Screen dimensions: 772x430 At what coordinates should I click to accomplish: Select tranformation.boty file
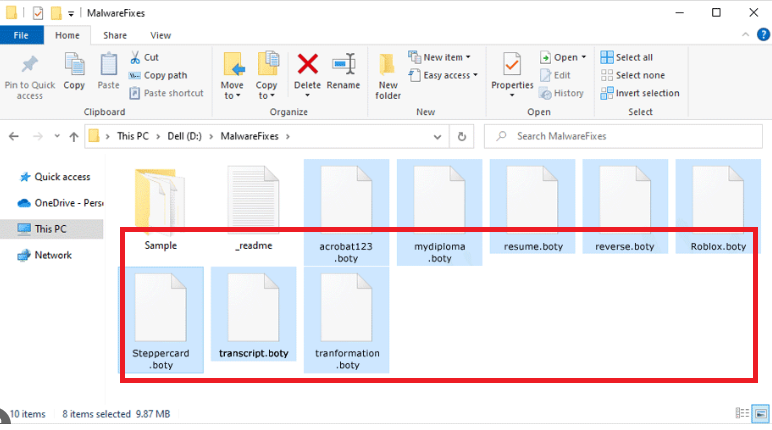coord(347,320)
